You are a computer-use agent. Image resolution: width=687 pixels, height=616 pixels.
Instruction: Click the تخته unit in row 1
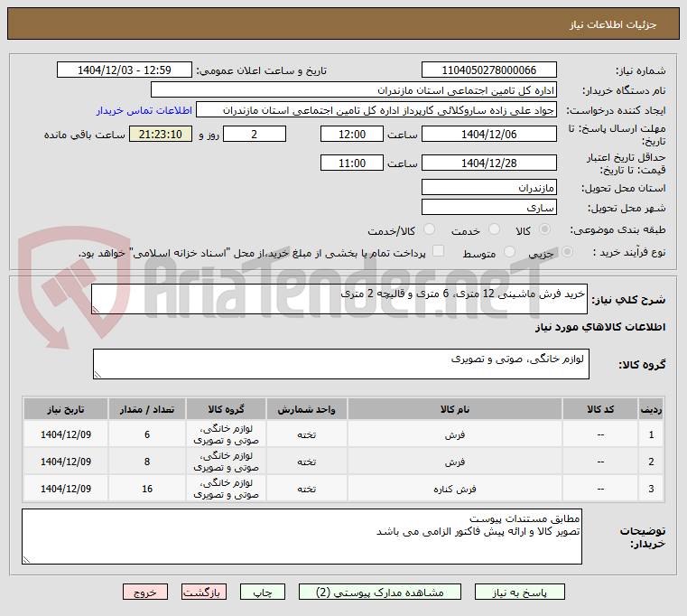[x=307, y=434]
